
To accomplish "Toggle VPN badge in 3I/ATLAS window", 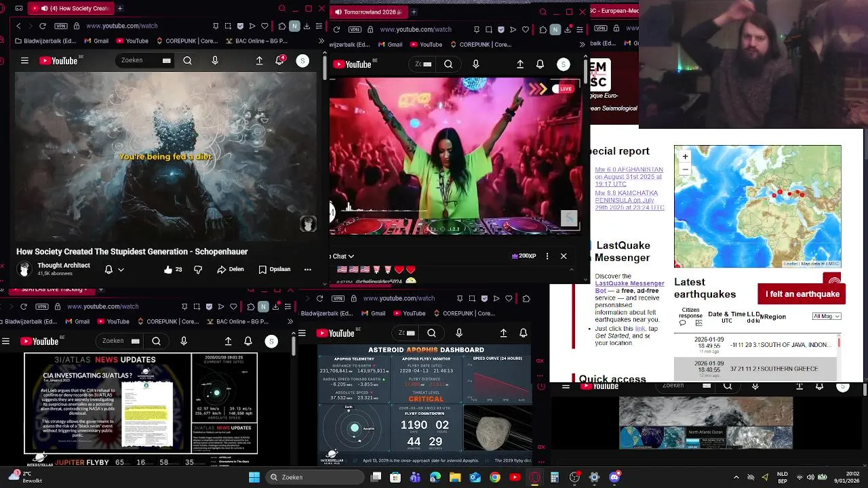I will click(x=41, y=306).
